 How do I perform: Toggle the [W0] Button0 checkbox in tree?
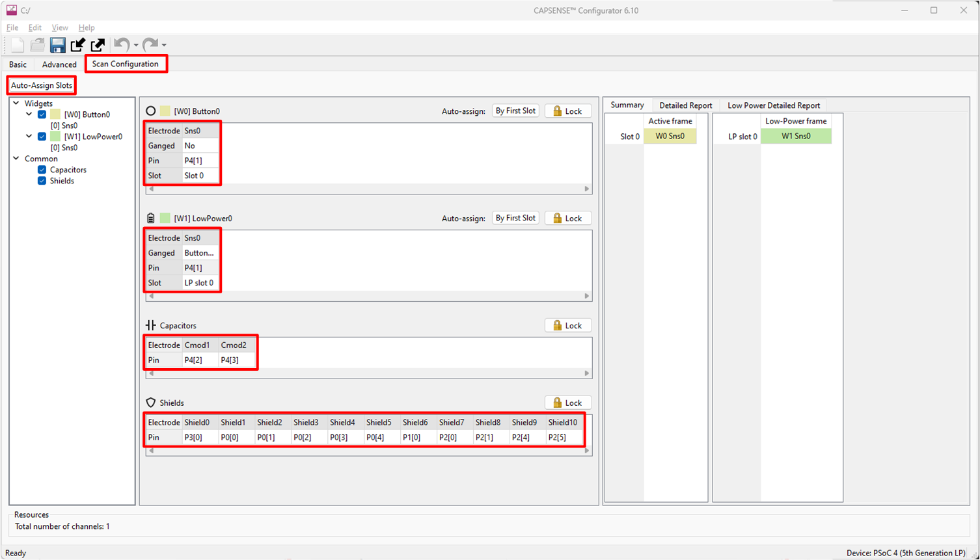pyautogui.click(x=42, y=114)
